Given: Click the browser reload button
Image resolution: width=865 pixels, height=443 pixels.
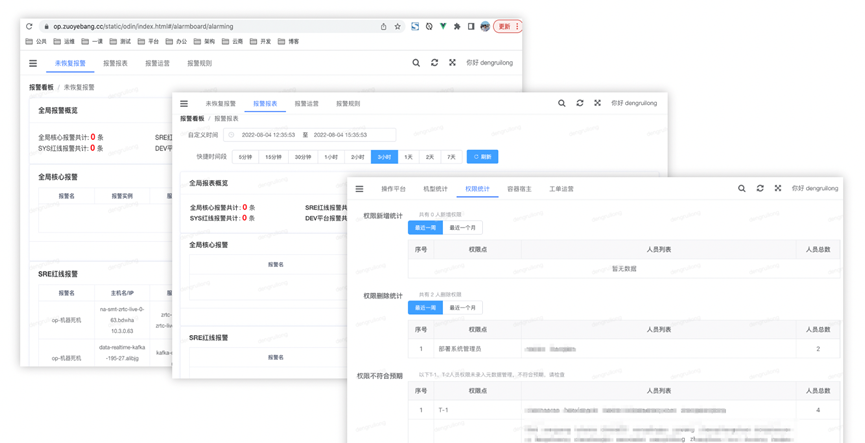Looking at the screenshot, I should coord(29,26).
